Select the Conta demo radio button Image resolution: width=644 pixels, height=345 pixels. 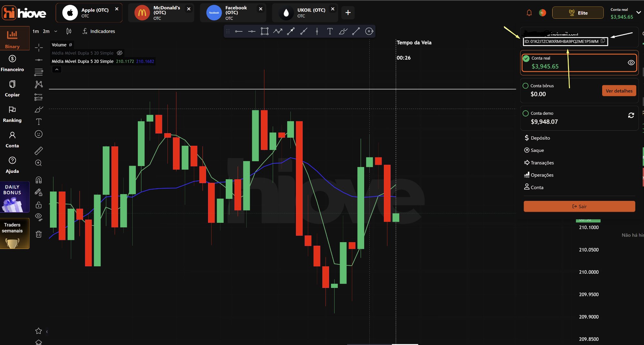(x=526, y=113)
